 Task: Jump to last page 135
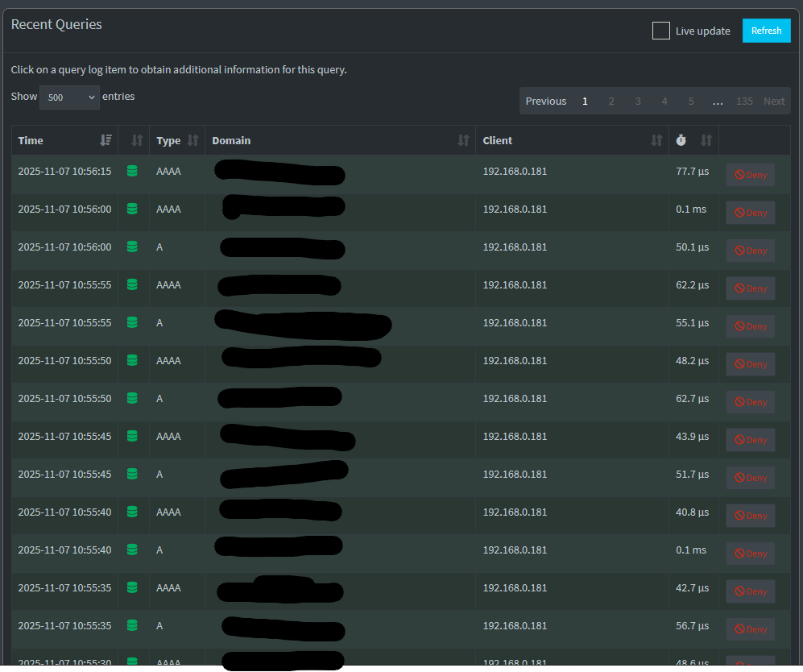[x=744, y=102]
